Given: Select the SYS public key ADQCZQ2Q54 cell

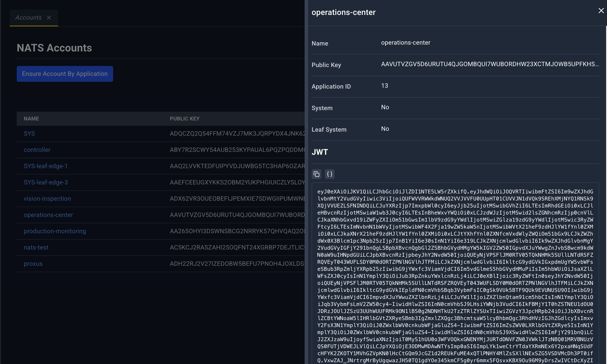Looking at the screenshot, I should [x=237, y=133].
